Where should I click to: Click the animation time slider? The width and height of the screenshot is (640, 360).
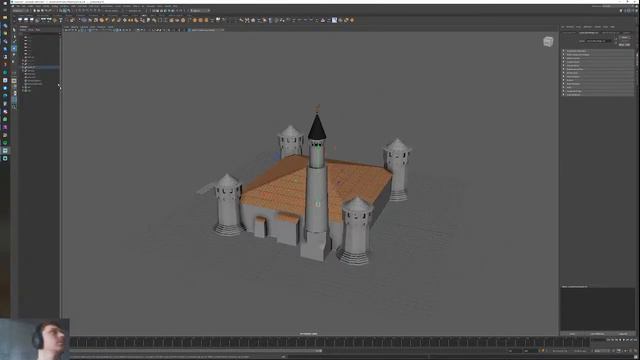click(329, 342)
